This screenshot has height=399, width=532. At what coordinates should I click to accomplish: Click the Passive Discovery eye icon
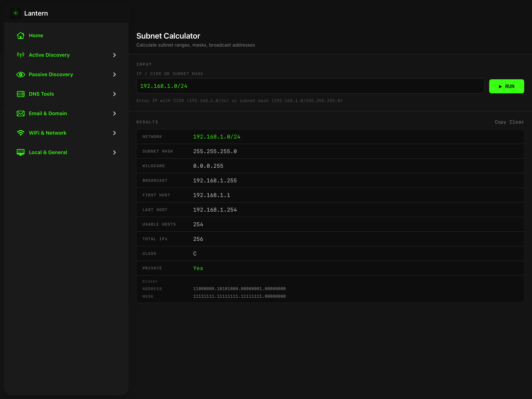pos(20,75)
